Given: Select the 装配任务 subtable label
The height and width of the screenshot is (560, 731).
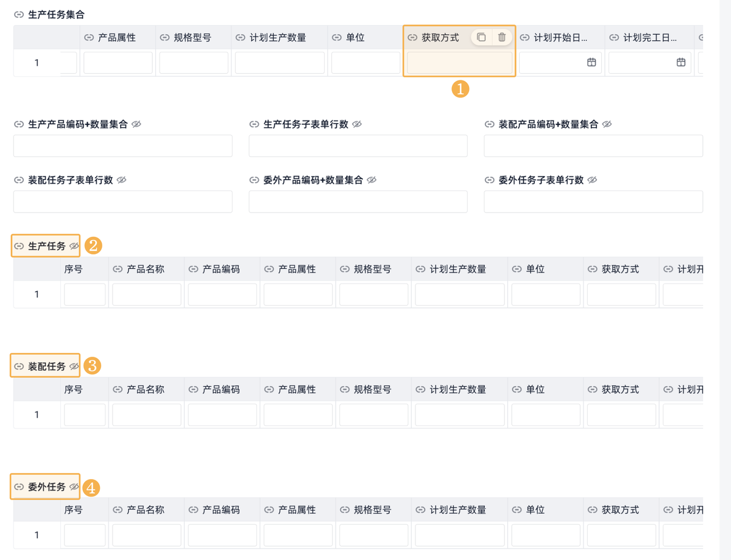Looking at the screenshot, I should pyautogui.click(x=46, y=366).
